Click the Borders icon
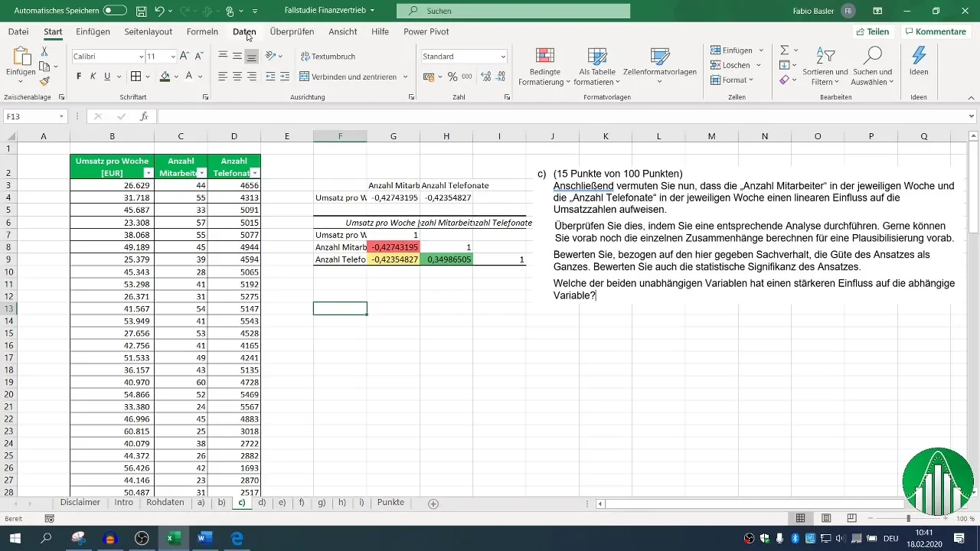Viewport: 980px width, 551px height. click(x=136, y=77)
